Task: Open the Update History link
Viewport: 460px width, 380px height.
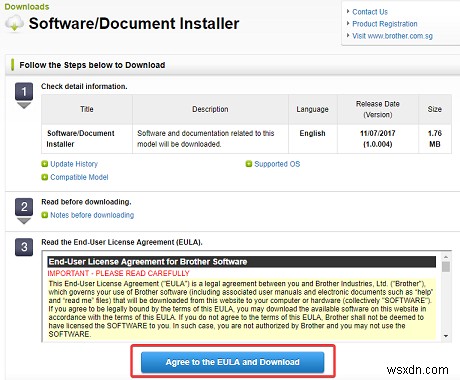Action: click(74, 164)
